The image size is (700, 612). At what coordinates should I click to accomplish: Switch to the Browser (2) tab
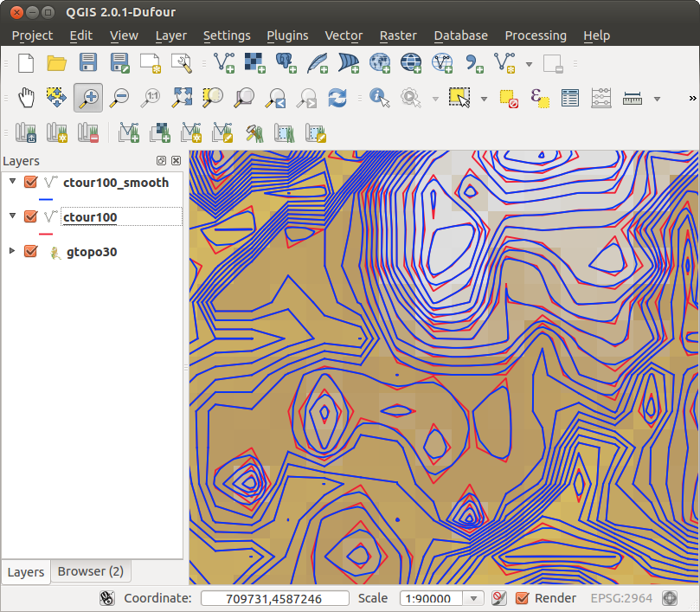(x=90, y=571)
